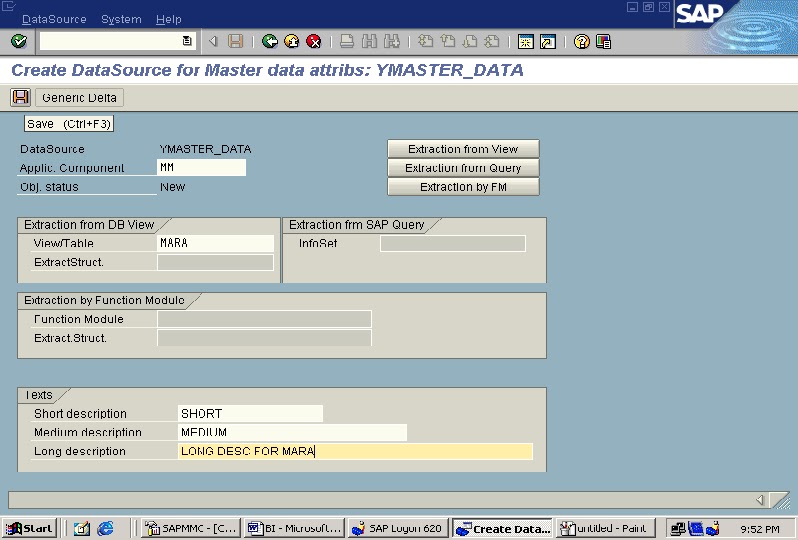Click the Obj. status value New
This screenshot has width=798, height=540.
[173, 187]
